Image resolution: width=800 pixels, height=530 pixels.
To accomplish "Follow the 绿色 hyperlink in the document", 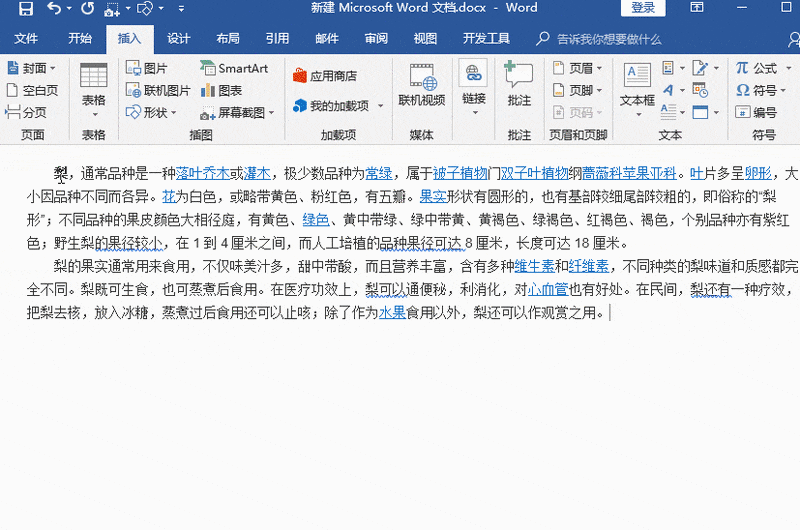I will tap(315, 220).
